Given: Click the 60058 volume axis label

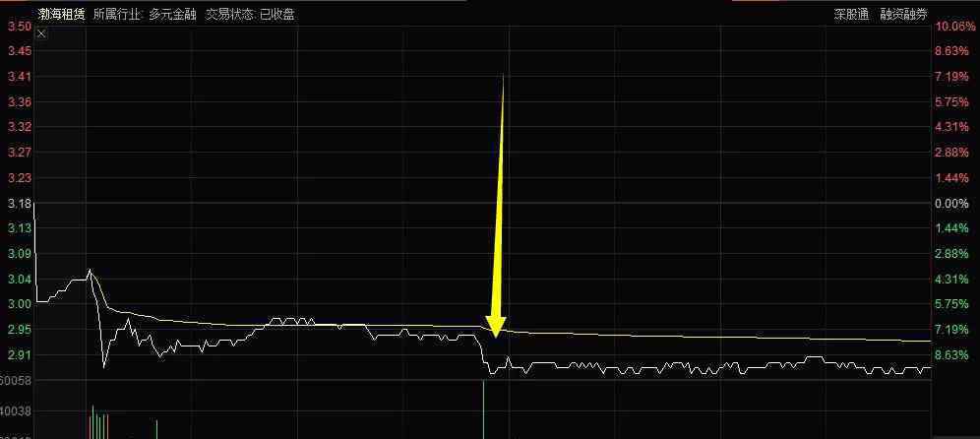Looking at the screenshot, I should 17,381.
